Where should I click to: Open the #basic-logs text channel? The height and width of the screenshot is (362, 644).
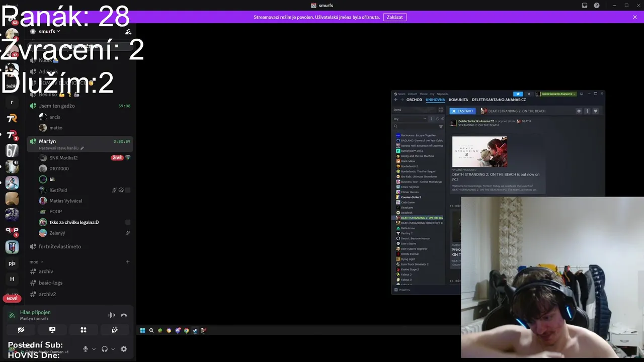click(x=80, y=283)
